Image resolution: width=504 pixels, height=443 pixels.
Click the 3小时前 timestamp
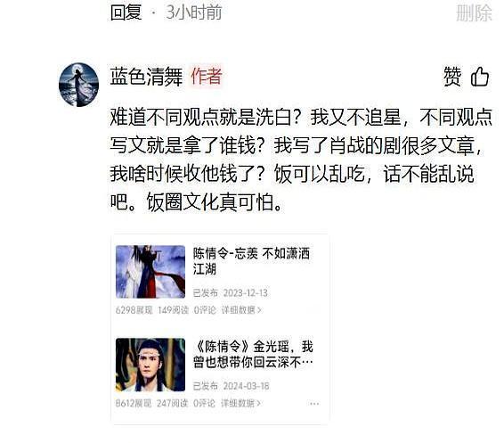point(194,12)
